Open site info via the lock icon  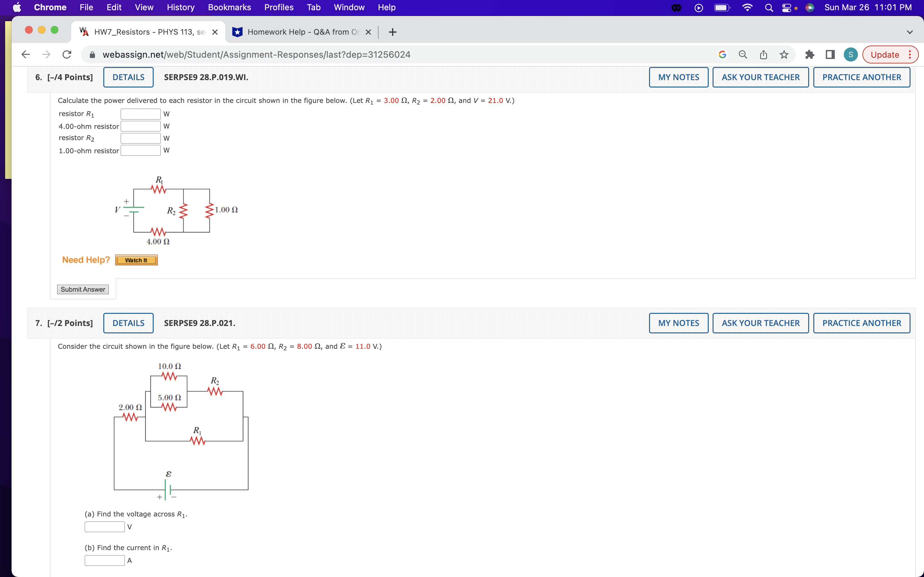[92, 54]
